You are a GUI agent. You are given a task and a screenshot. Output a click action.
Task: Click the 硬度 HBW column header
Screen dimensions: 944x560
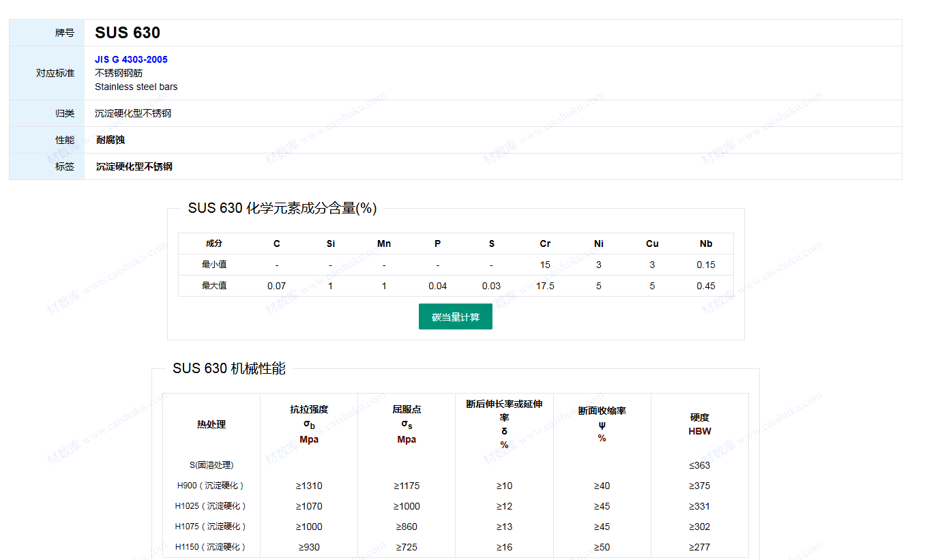point(700,424)
